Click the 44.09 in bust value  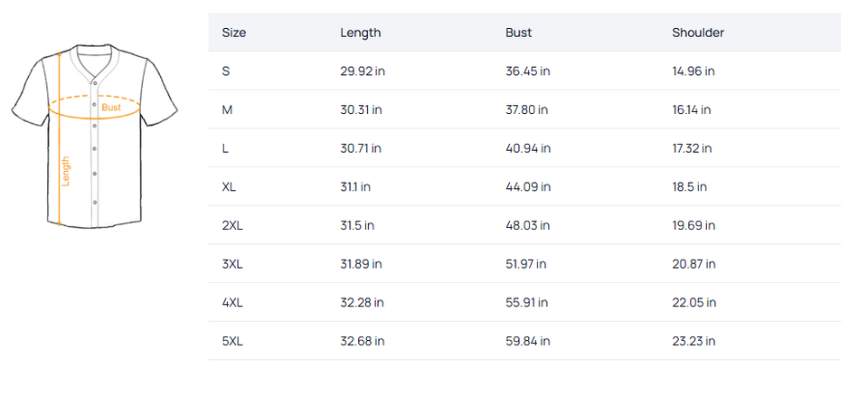pos(529,187)
